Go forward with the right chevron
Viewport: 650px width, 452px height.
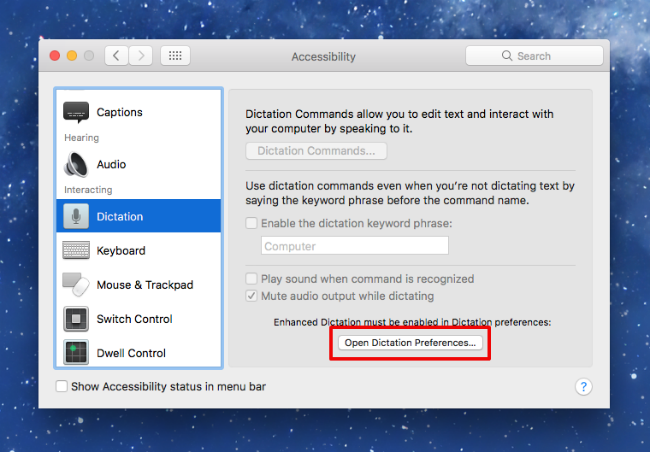click(x=141, y=56)
